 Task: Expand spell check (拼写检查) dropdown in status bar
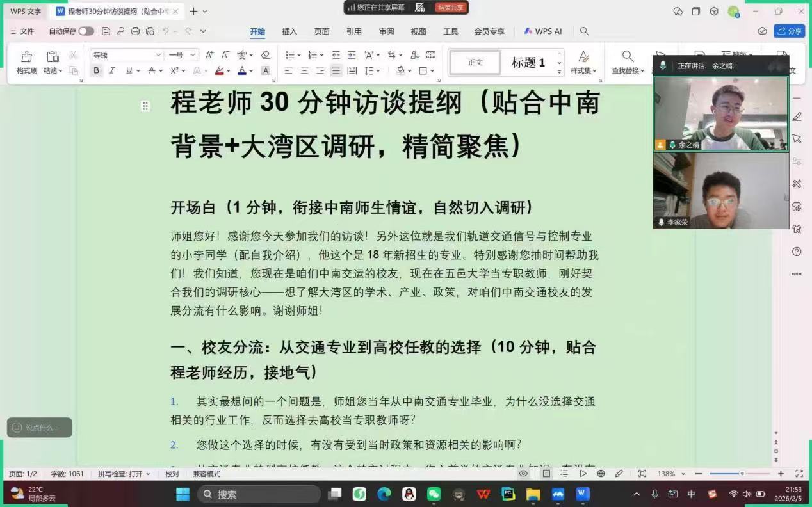[x=124, y=474]
